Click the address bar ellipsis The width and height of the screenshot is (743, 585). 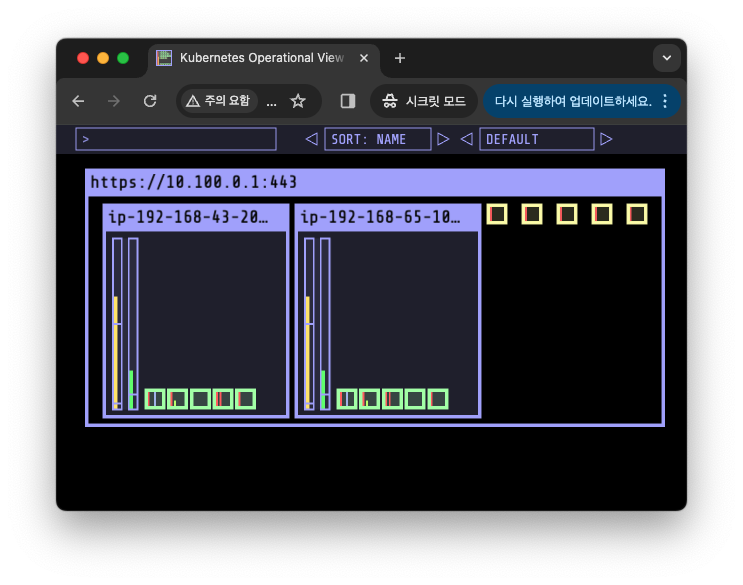[x=272, y=103]
